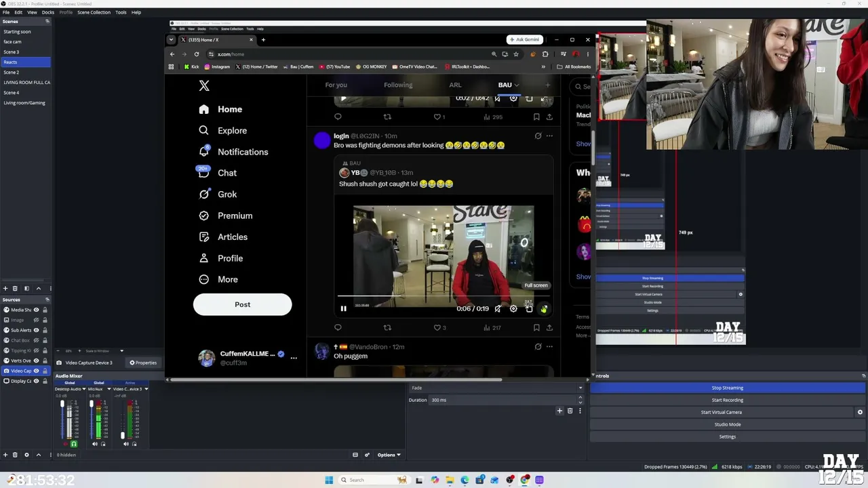Switch to the ARL tab
Viewport: 868px width, 488px height.
455,85
